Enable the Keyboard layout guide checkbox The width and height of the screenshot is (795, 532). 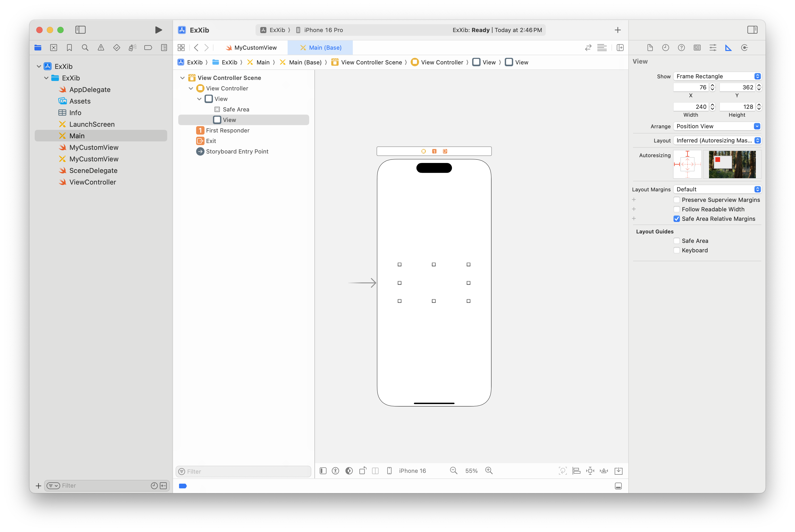(x=677, y=250)
